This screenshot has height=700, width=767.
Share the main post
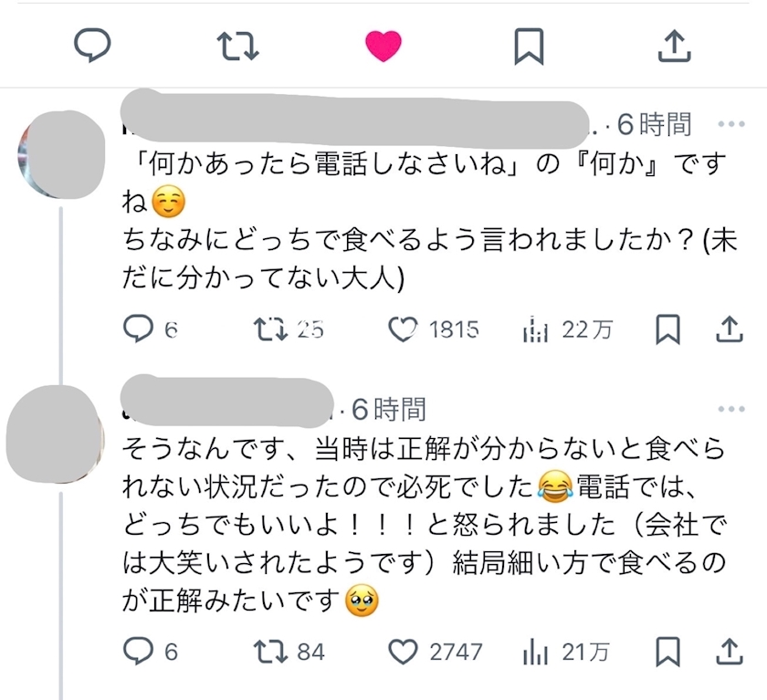click(673, 45)
